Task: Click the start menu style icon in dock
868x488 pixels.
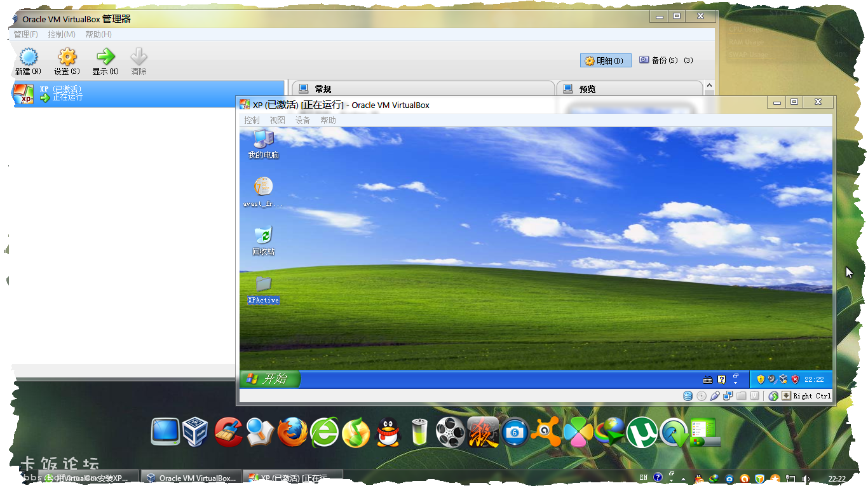Action: coord(705,432)
